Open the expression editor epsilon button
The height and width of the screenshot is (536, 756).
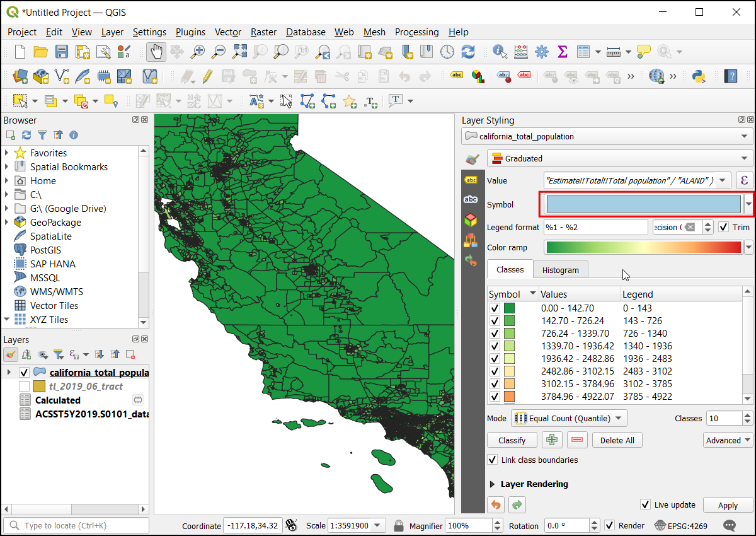tap(745, 180)
